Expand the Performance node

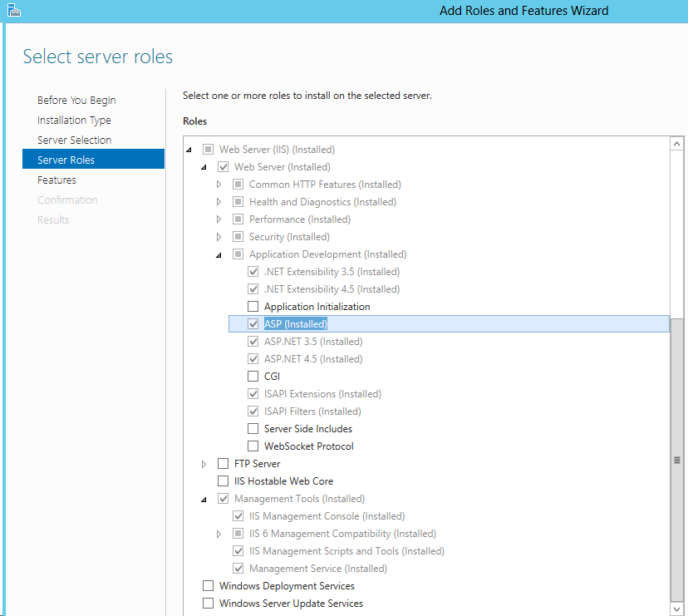tap(219, 219)
